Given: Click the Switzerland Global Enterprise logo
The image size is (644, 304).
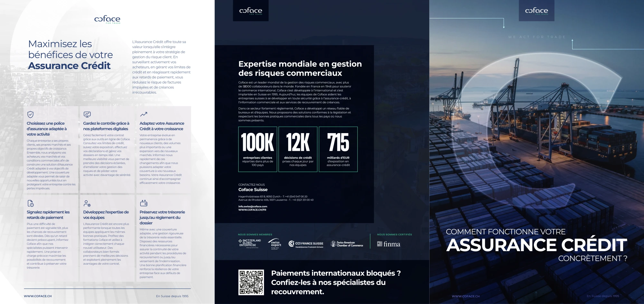Looking at the screenshot, I should (250, 243).
